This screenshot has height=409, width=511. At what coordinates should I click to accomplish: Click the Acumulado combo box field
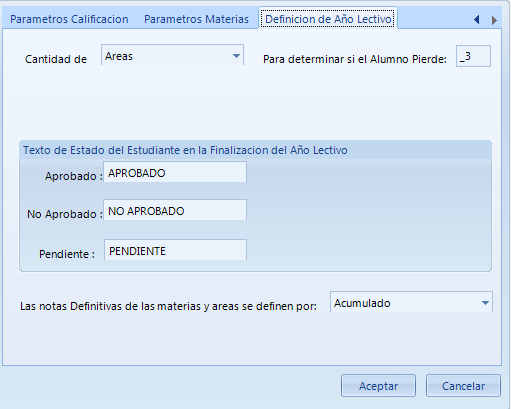(411, 302)
